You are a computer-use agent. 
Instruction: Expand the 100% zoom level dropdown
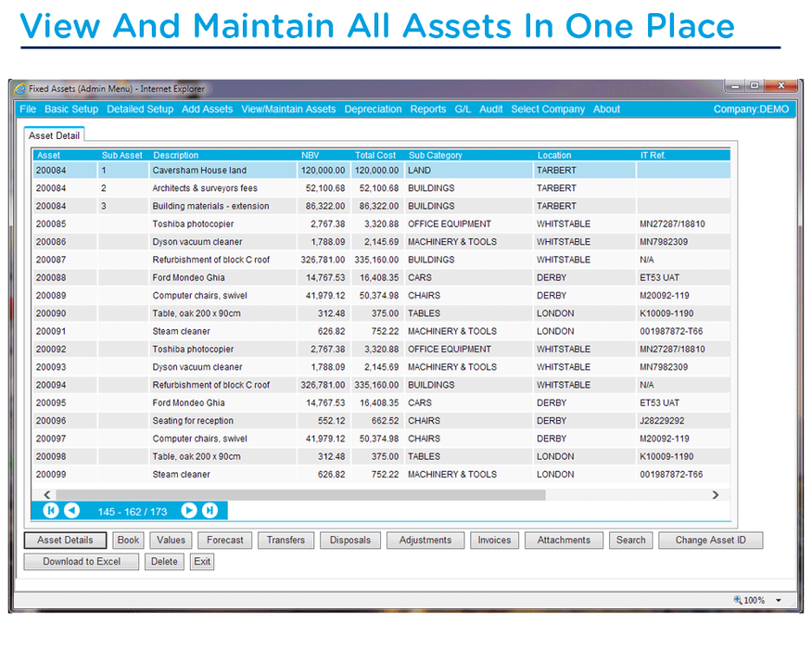(779, 601)
